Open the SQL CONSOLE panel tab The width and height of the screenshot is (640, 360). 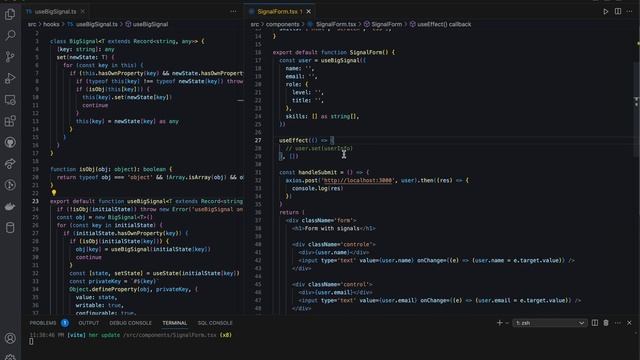[215, 323]
